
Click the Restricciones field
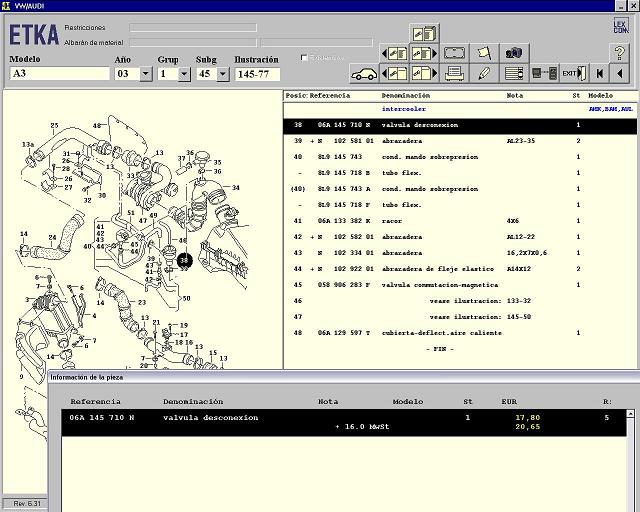coord(193,28)
